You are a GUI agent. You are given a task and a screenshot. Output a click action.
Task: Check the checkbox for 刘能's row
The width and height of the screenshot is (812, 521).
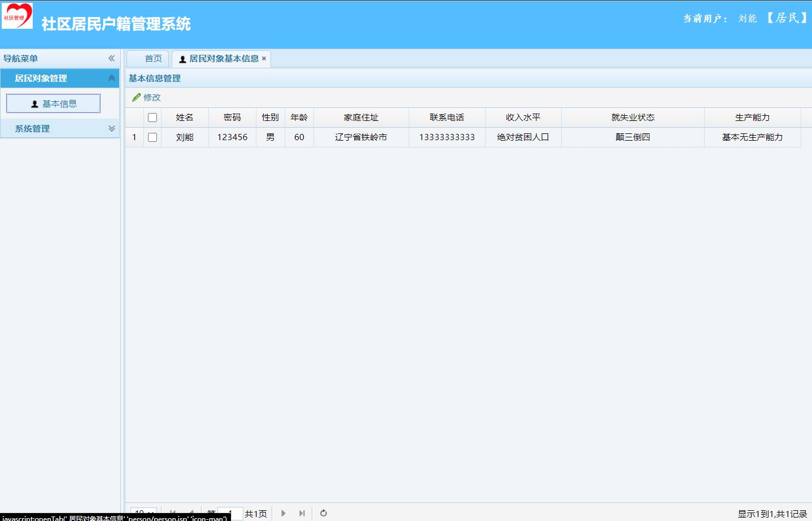point(152,137)
